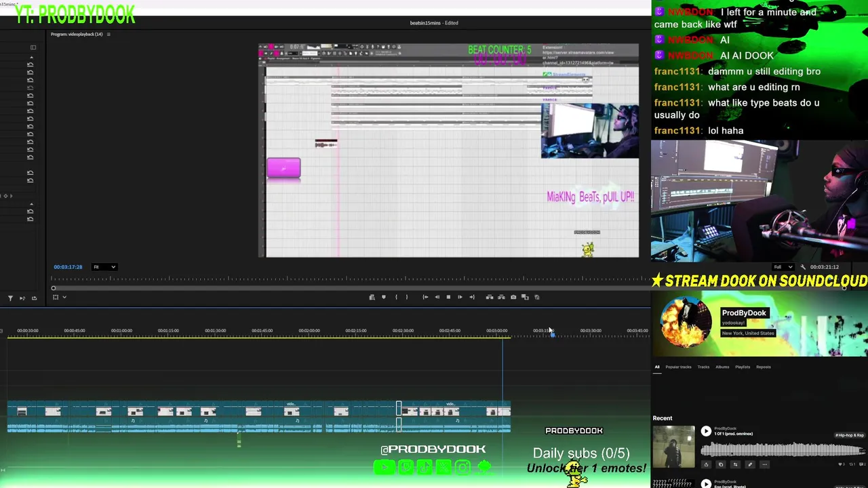Click 00:01:00:00 on the timeline ruler

(121, 331)
